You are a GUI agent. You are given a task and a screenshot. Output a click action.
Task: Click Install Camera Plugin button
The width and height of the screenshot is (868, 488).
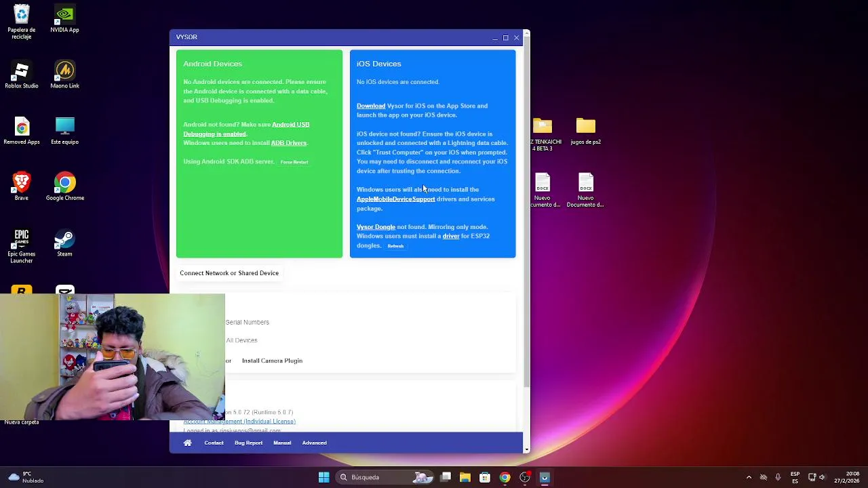coord(272,361)
